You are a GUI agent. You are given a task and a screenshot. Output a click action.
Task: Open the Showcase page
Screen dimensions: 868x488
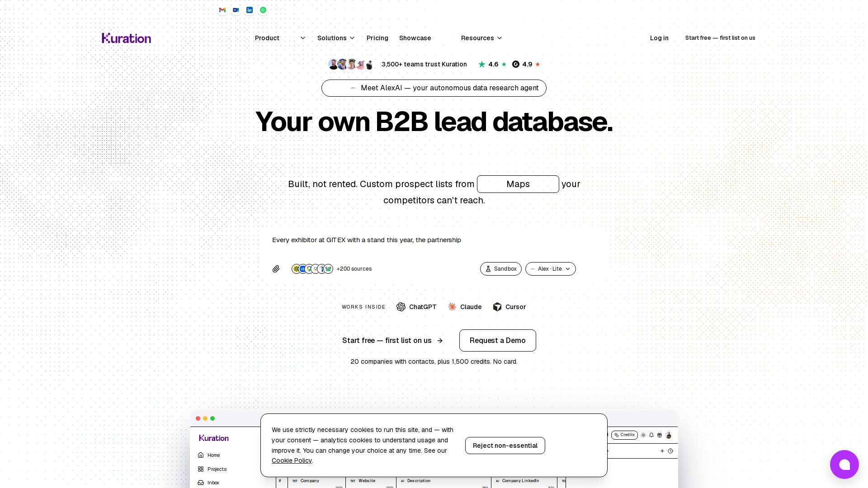[415, 38]
